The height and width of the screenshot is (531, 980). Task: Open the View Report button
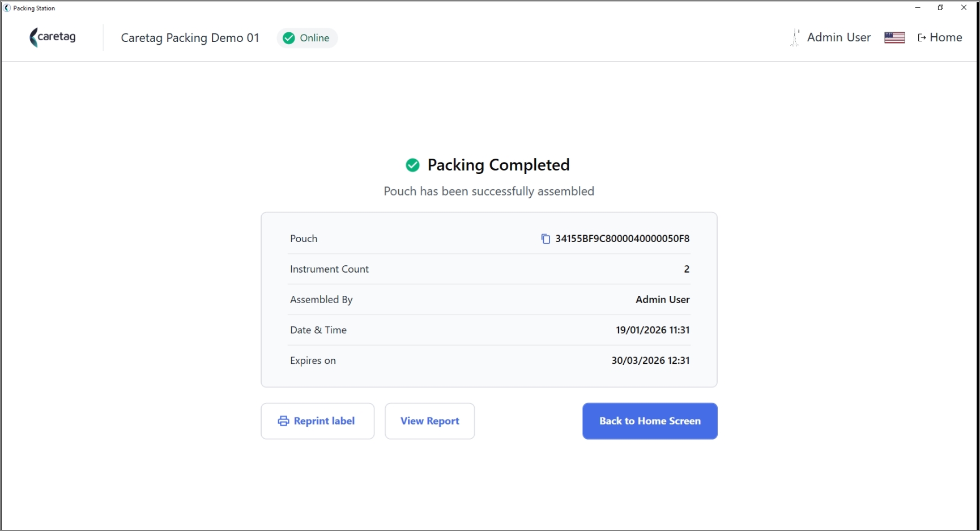[x=429, y=421]
